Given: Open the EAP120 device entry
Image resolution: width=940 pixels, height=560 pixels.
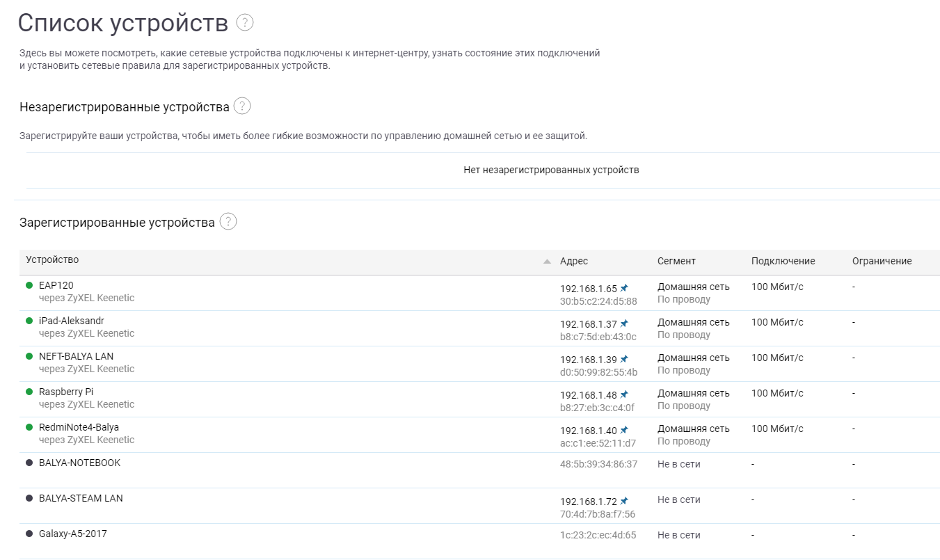Looking at the screenshot, I should 56,285.
